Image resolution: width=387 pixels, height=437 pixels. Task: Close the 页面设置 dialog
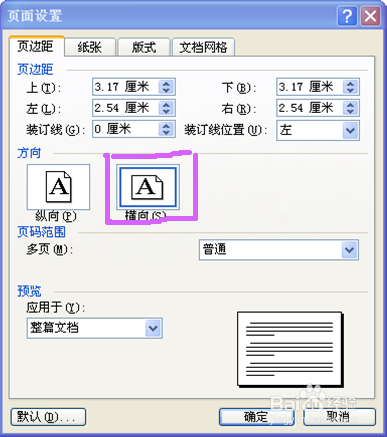click(370, 16)
